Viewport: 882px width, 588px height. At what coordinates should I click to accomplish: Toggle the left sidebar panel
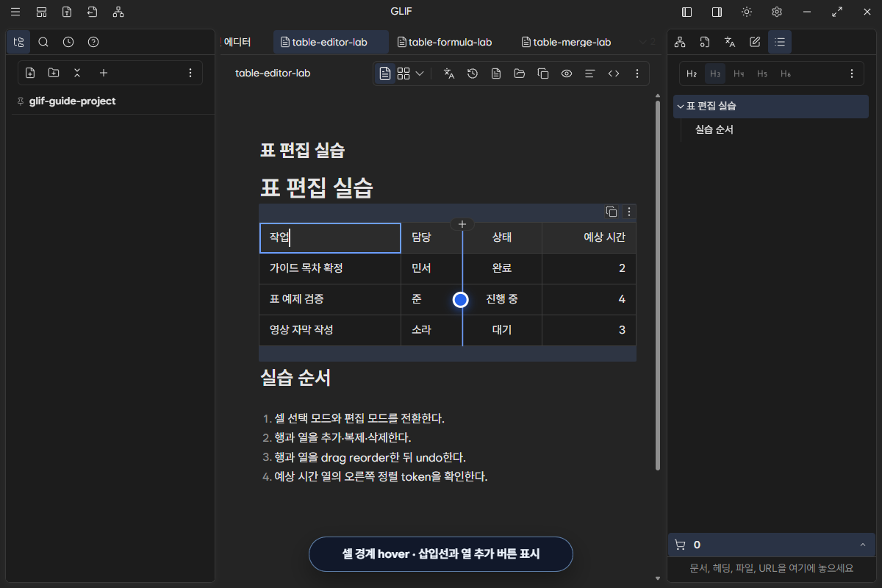point(687,12)
